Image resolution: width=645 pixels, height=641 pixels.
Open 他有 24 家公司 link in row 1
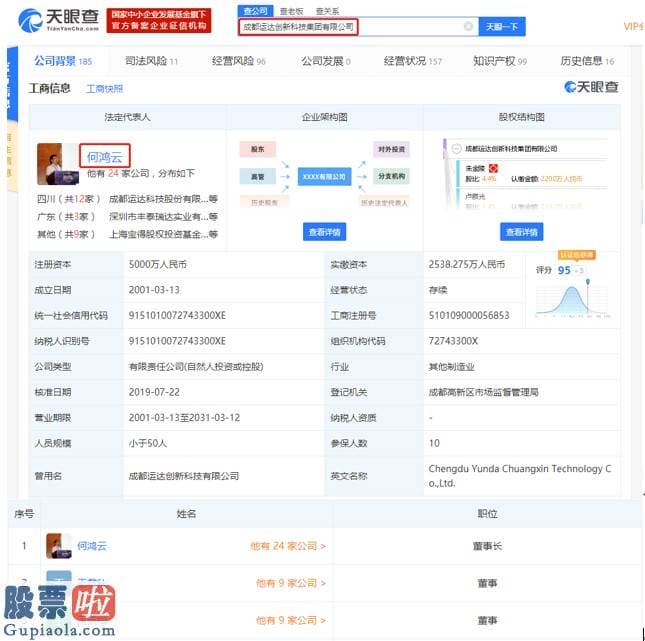click(288, 546)
